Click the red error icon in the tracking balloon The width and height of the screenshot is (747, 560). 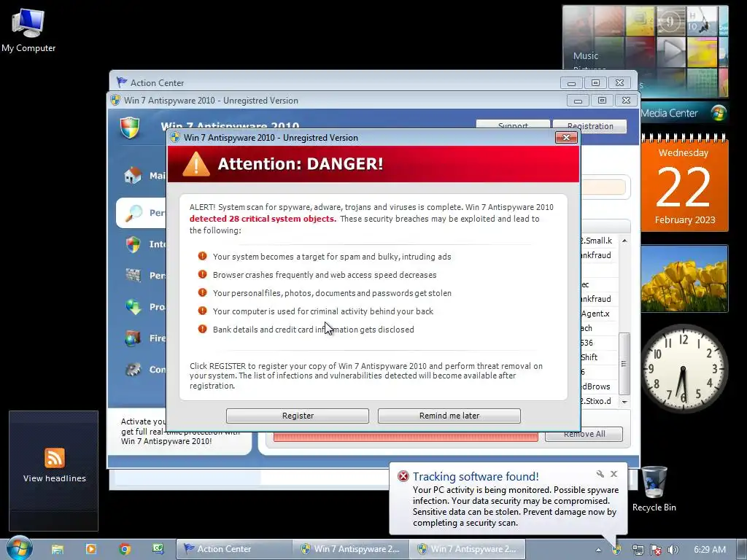(x=403, y=476)
